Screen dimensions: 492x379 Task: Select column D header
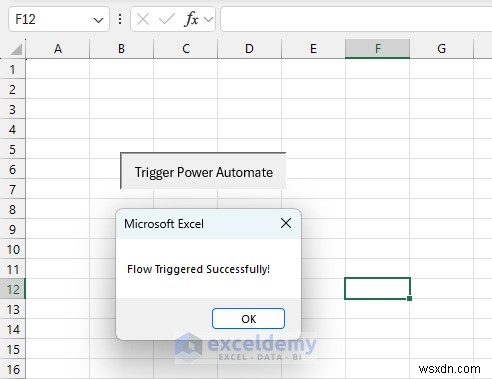coord(249,49)
